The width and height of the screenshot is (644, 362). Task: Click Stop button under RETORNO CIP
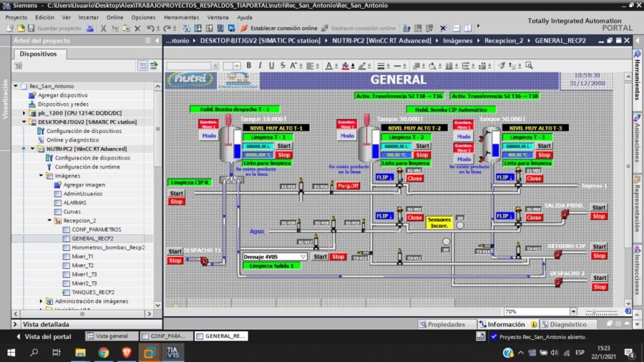tap(599, 256)
